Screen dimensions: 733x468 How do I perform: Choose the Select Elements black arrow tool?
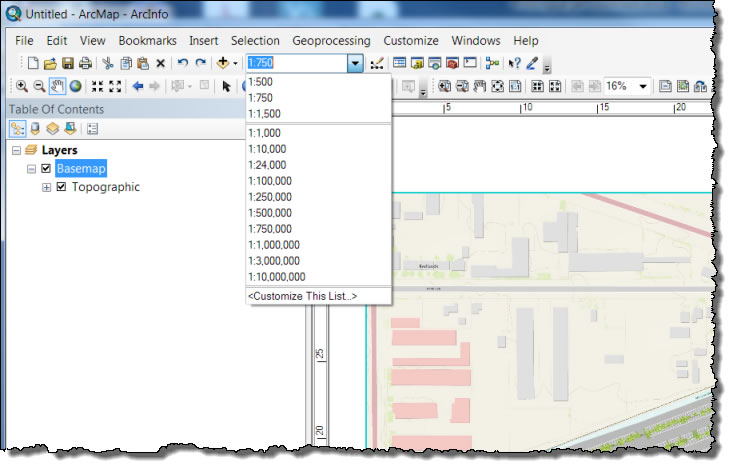(x=226, y=86)
